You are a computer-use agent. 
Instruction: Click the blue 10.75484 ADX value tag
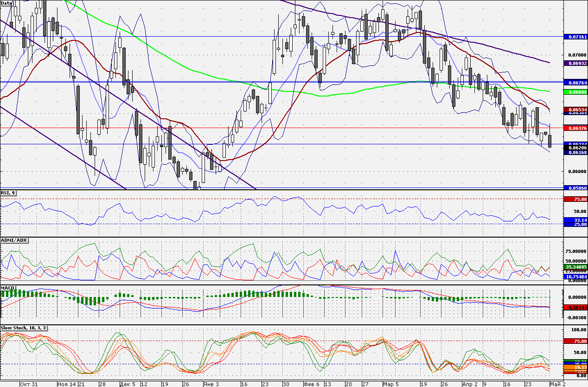click(575, 277)
